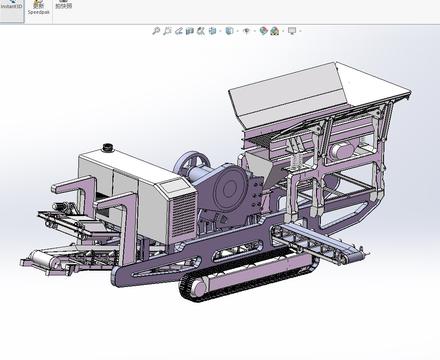Image resolution: width=440 pixels, height=360 pixels.
Task: Expand the Apply Scene dropdown arrow
Action: (x=283, y=31)
